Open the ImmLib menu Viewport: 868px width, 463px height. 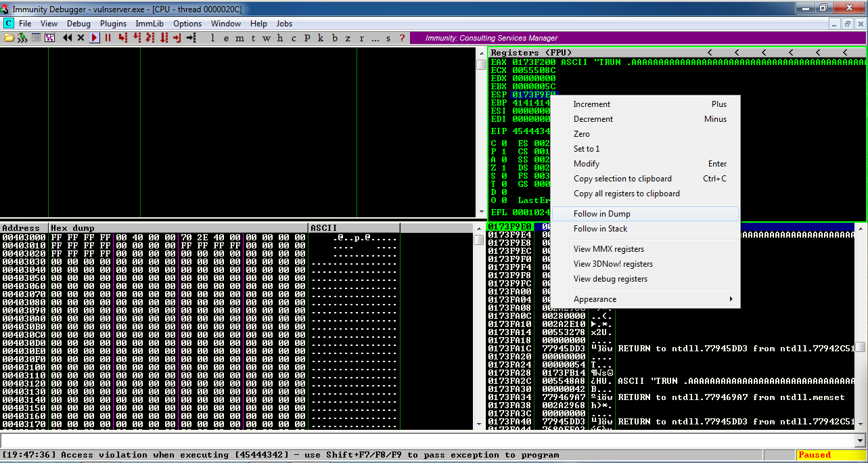click(x=150, y=24)
